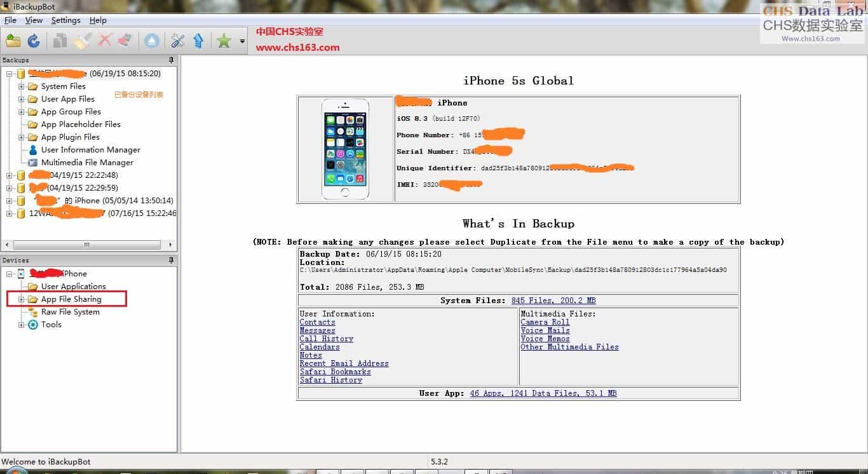Click the open backup folder toolbar icon
868x474 pixels.
(x=13, y=41)
